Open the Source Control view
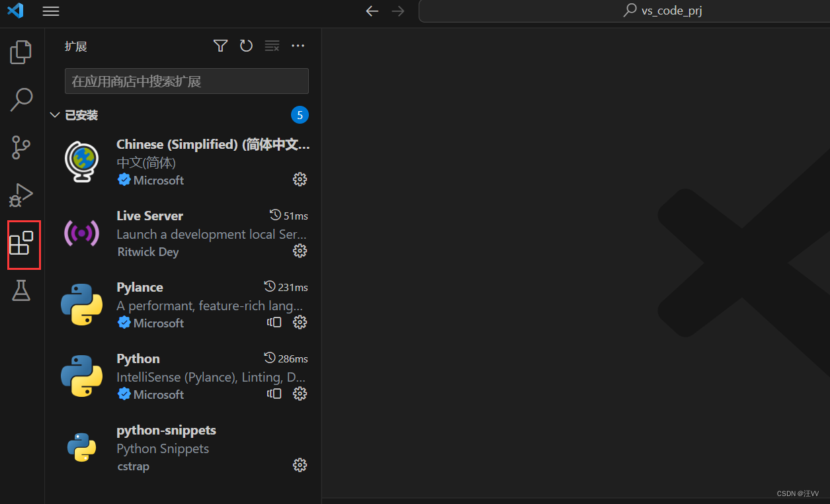Viewport: 830px width, 504px height. point(21,147)
